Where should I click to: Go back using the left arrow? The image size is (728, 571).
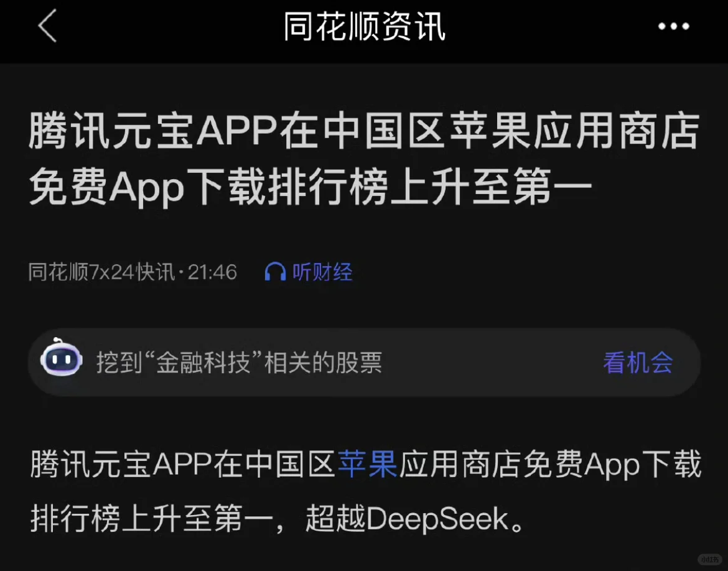[x=47, y=26]
